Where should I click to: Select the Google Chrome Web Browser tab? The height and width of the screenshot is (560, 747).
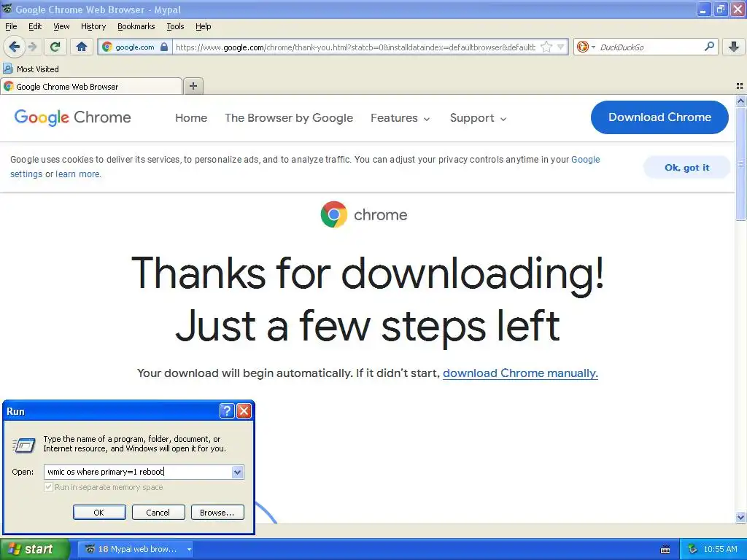click(91, 86)
